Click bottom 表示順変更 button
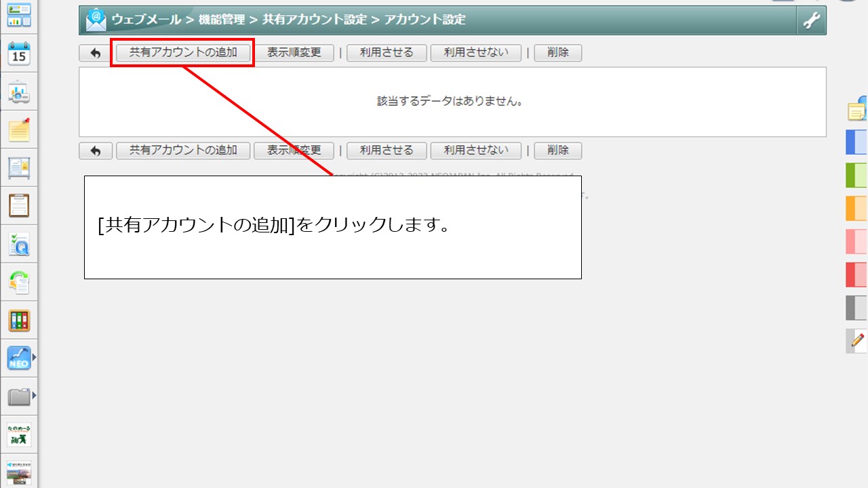This screenshot has width=868, height=488. point(294,150)
